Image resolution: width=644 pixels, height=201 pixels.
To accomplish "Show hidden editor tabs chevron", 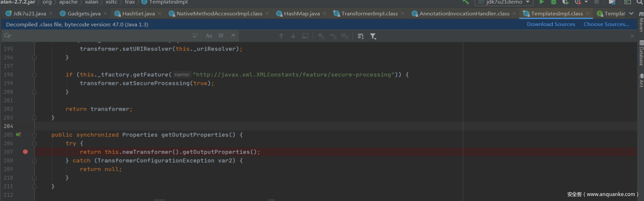I will [631, 14].
